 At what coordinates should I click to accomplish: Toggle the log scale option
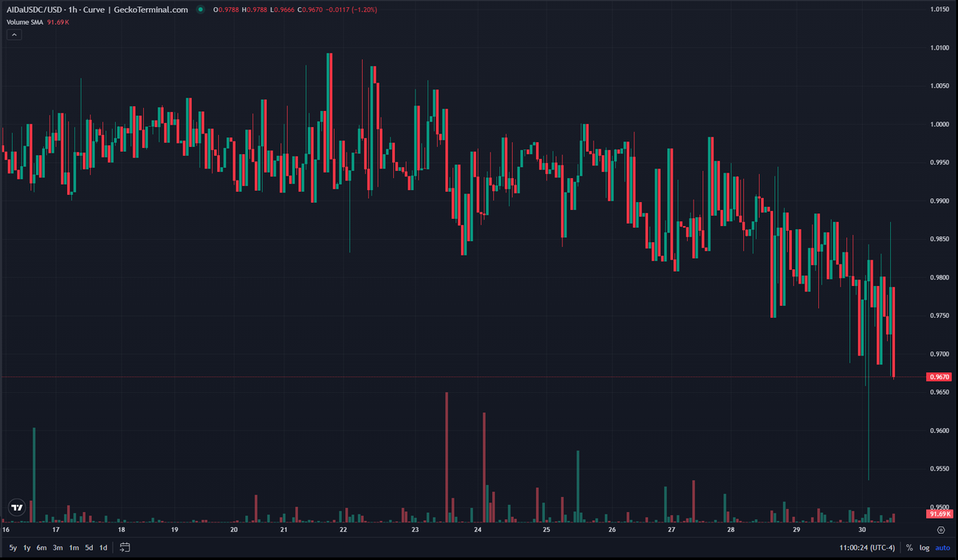pos(924,548)
